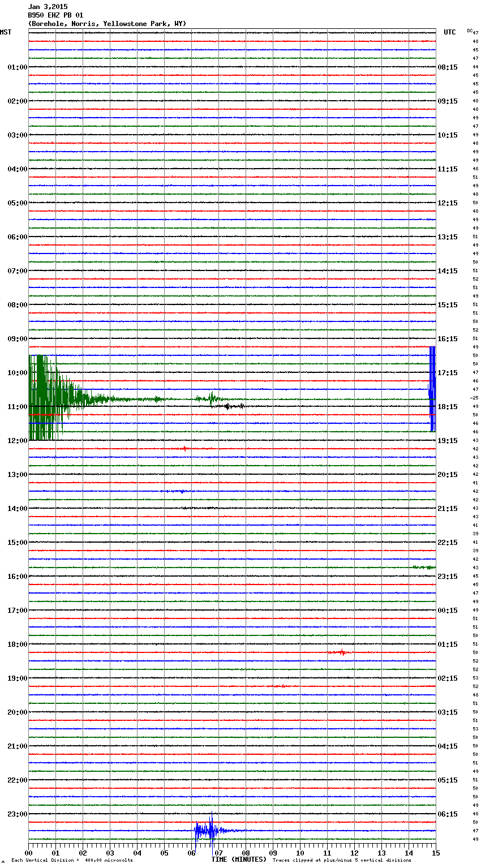Click the 02:15 UTC time label
The width and height of the screenshot is (481, 868).
coord(448,678)
